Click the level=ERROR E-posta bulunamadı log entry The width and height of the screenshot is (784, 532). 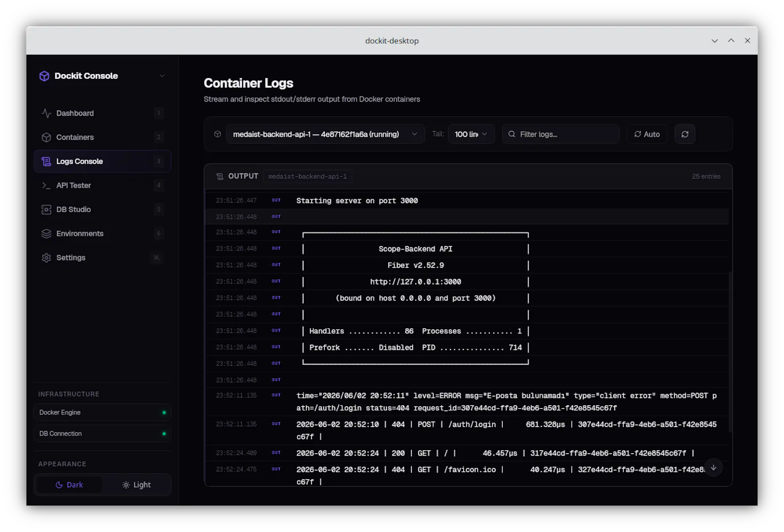507,402
